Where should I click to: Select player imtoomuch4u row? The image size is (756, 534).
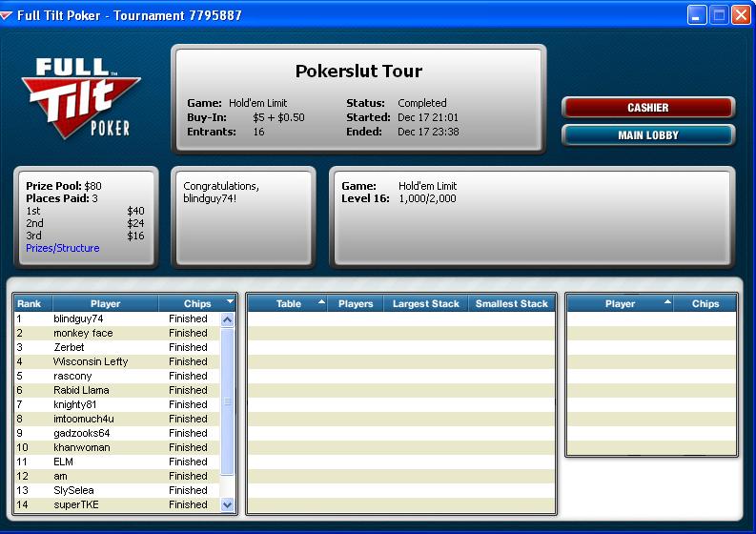pos(117,419)
